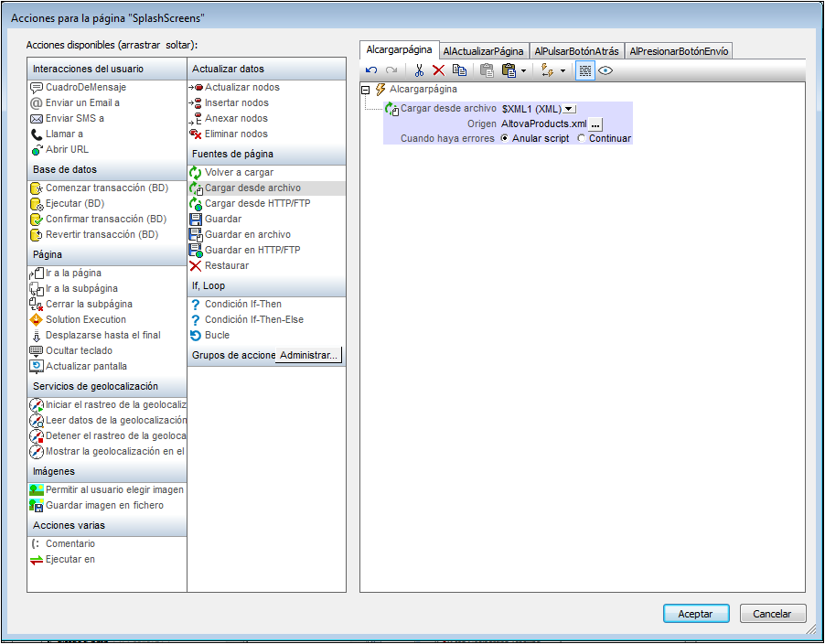Select the Ocultar teclado keyboard icon
The width and height of the screenshot is (825, 644).
tap(37, 351)
